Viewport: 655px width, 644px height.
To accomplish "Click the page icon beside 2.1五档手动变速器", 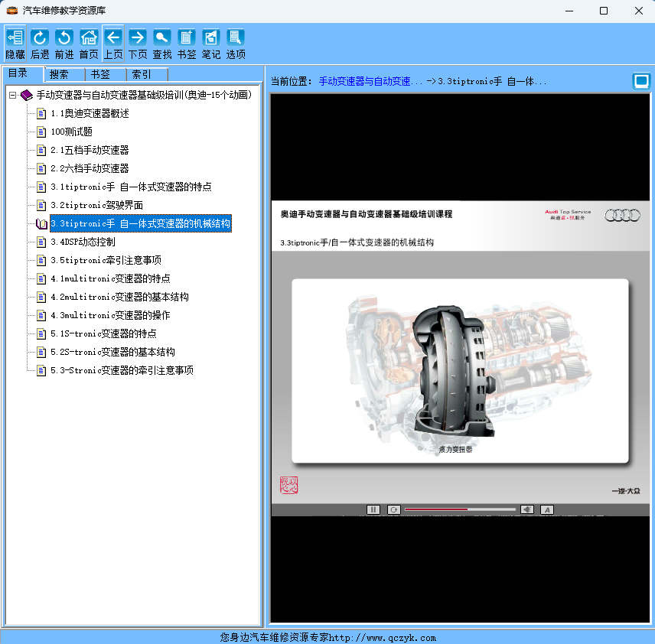I will point(41,151).
